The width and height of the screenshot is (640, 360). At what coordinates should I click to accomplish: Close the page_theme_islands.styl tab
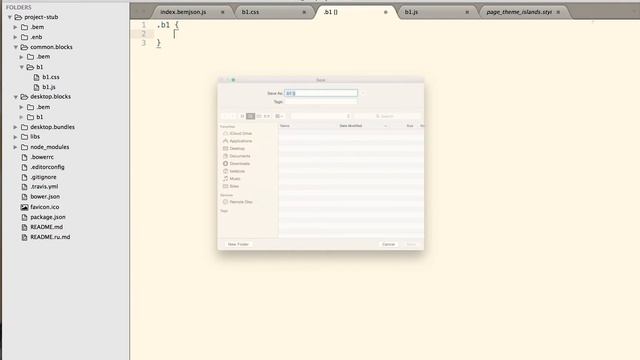click(558, 12)
